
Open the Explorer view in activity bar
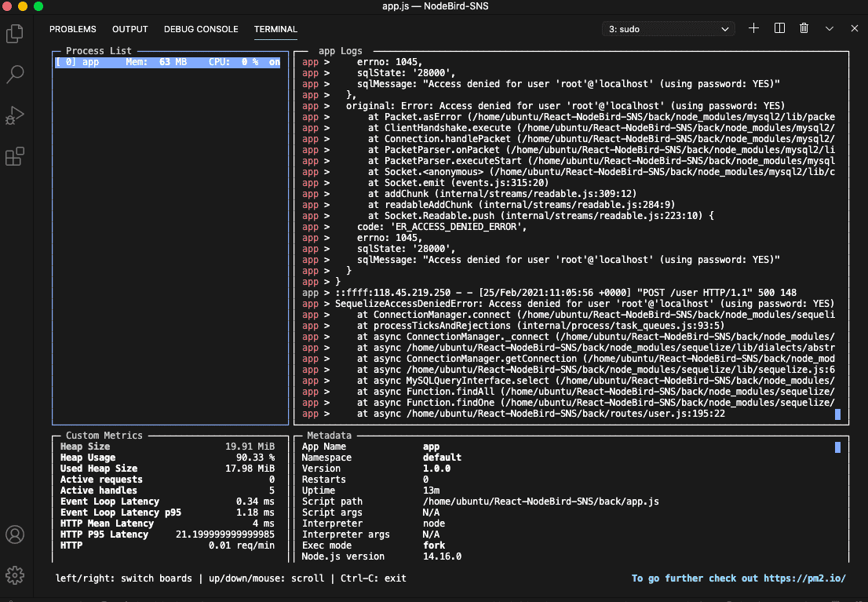click(14, 34)
